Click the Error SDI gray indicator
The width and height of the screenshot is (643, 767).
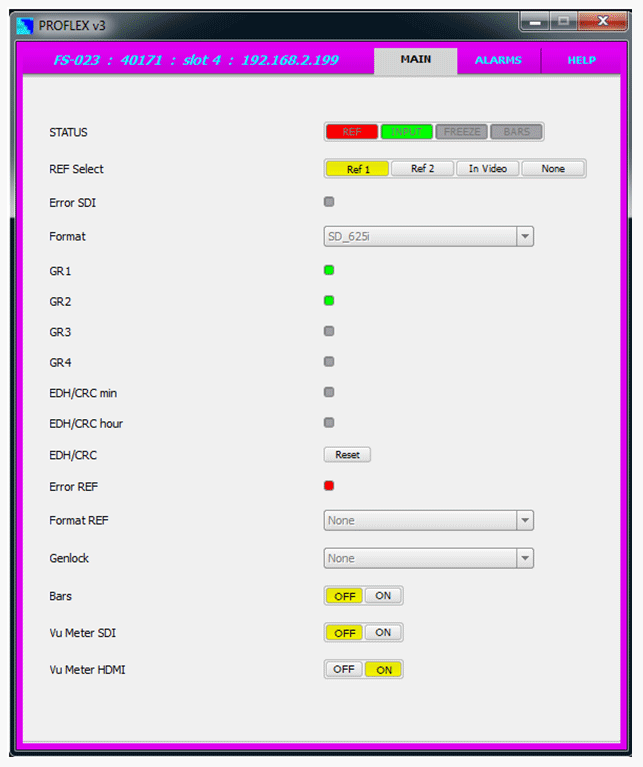click(329, 202)
